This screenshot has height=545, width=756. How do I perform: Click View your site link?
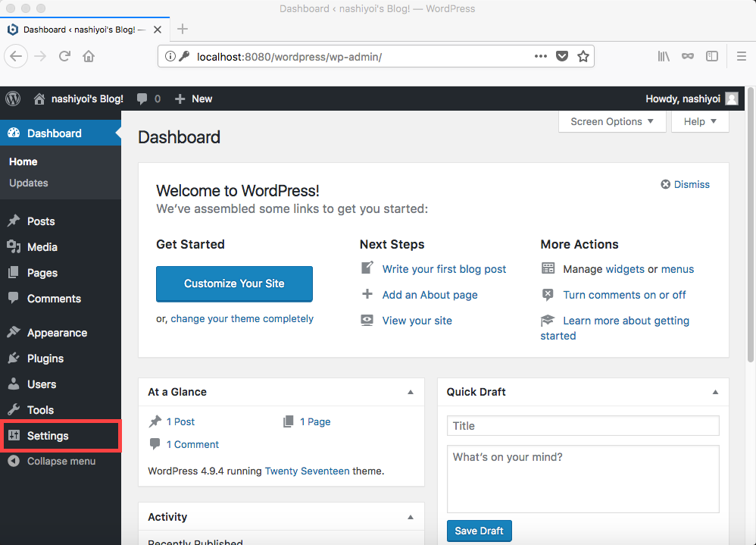tap(417, 321)
